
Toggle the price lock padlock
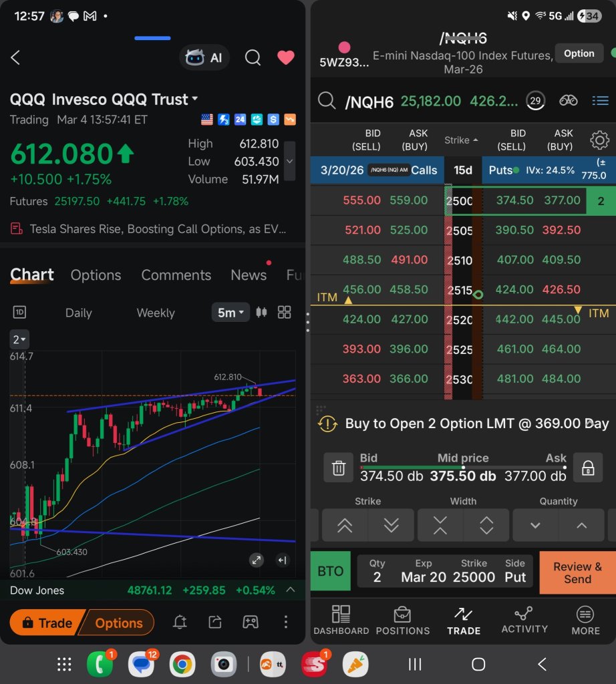pos(588,468)
